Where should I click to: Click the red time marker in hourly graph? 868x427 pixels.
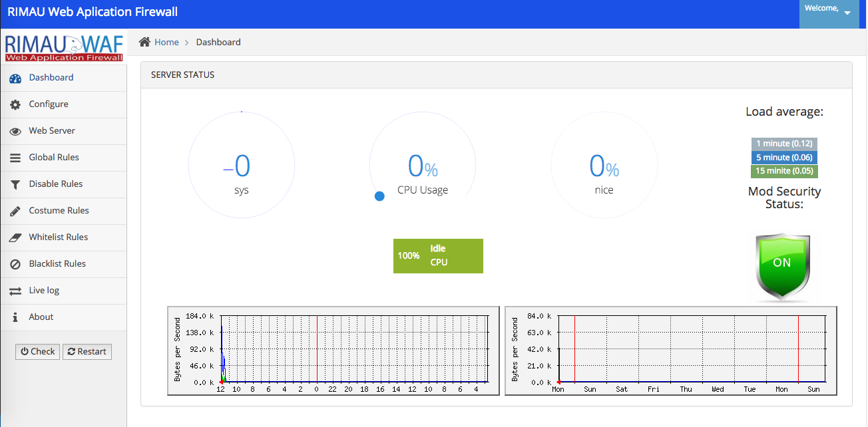point(317,349)
